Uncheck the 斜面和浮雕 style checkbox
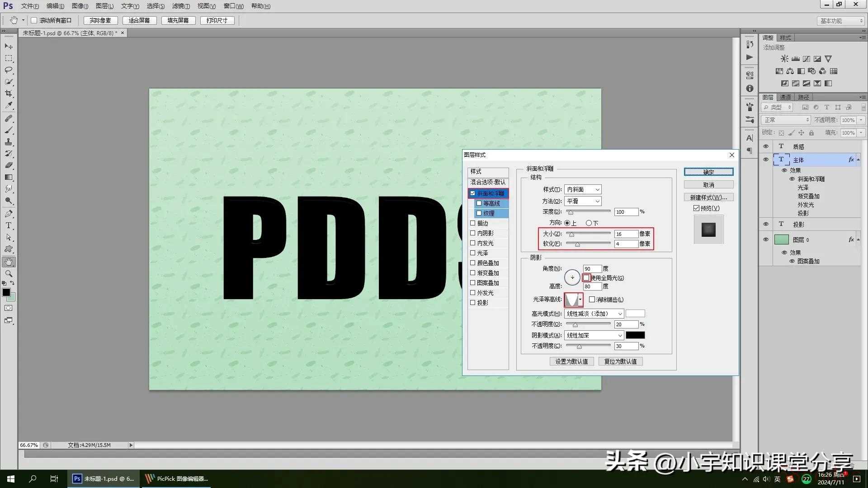Screen dimensions: 868x488 coord(473,193)
